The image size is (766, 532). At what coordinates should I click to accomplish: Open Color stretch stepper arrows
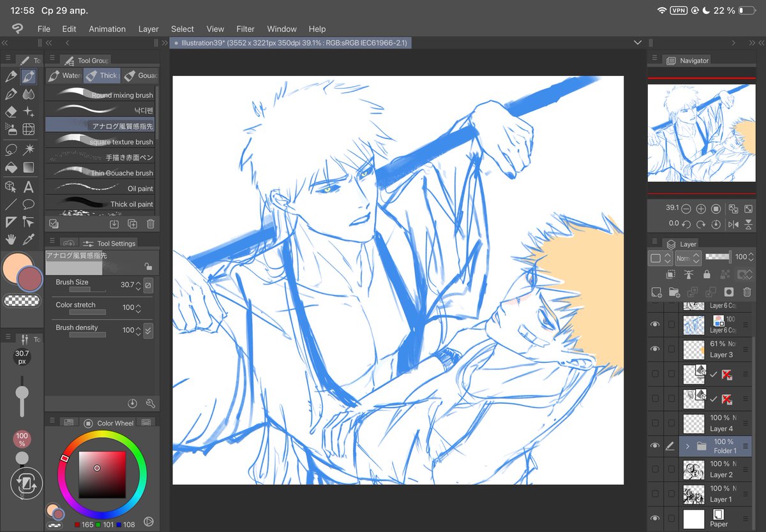click(138, 307)
